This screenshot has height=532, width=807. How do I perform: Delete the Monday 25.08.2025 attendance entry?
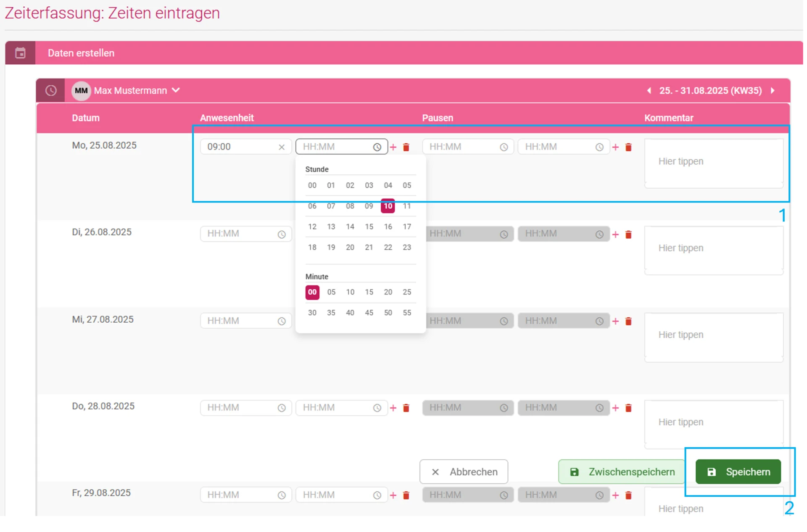coord(406,147)
